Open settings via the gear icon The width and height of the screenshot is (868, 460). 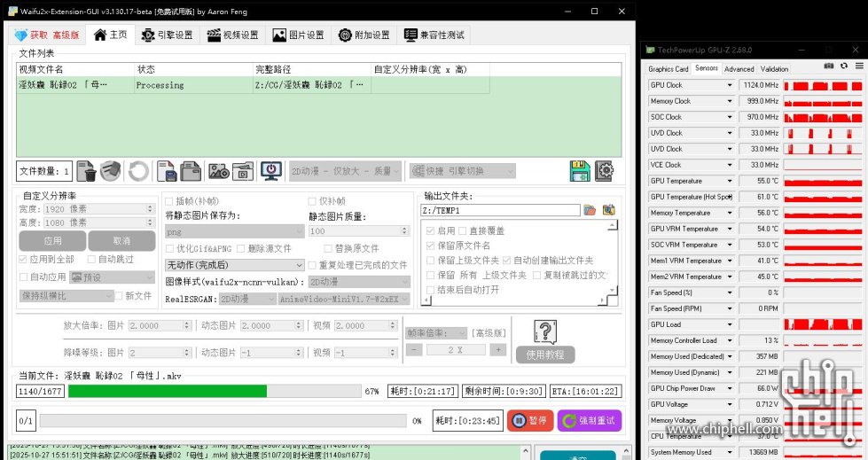[605, 170]
